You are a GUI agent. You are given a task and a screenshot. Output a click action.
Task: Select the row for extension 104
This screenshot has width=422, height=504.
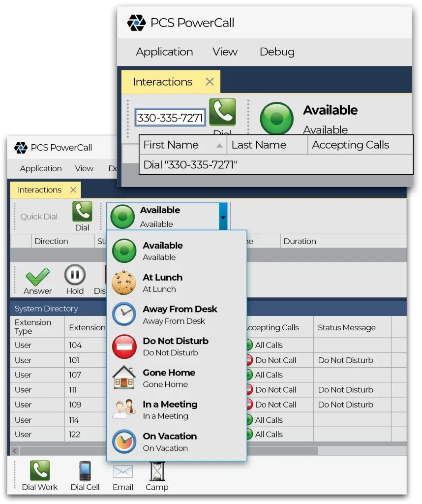tap(209, 345)
